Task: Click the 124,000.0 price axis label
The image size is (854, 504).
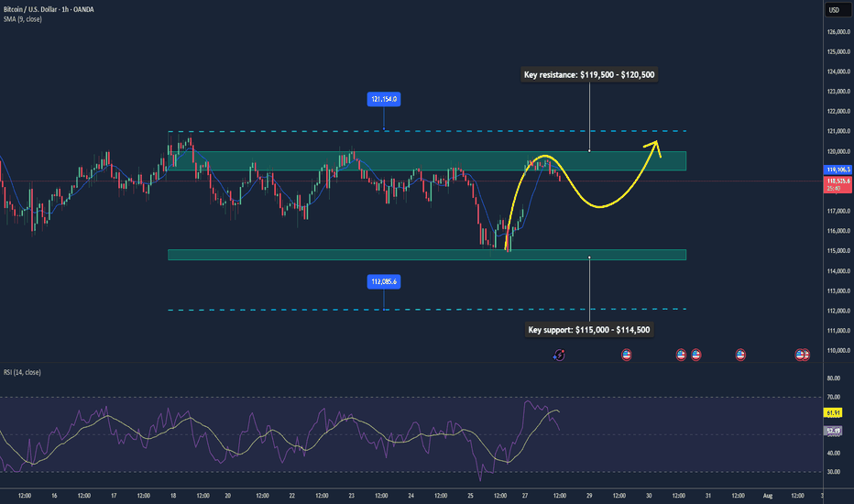Action: pos(838,71)
